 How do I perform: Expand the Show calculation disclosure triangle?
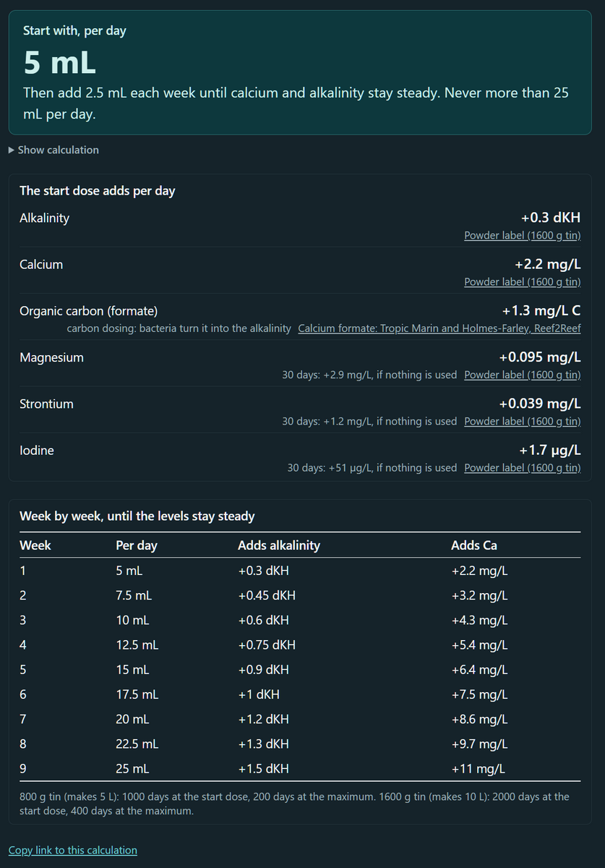pyautogui.click(x=53, y=150)
